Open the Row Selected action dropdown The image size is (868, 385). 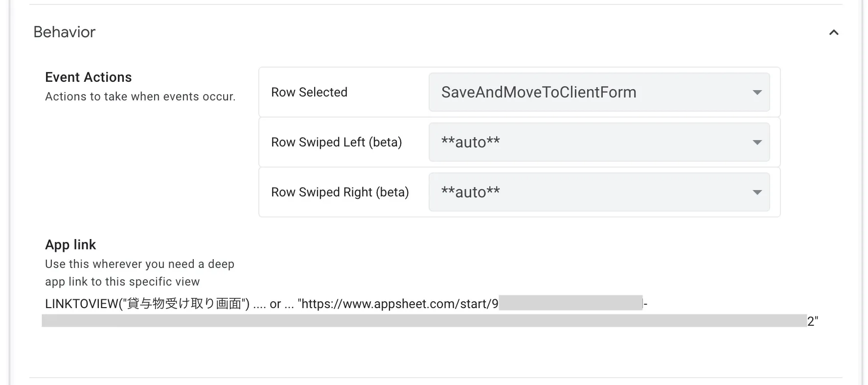[598, 92]
